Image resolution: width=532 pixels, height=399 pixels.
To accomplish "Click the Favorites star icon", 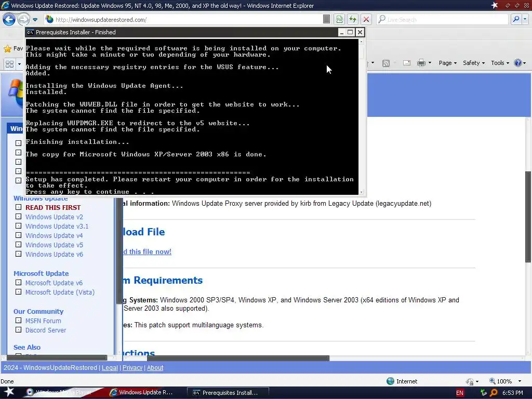I will (7, 48).
